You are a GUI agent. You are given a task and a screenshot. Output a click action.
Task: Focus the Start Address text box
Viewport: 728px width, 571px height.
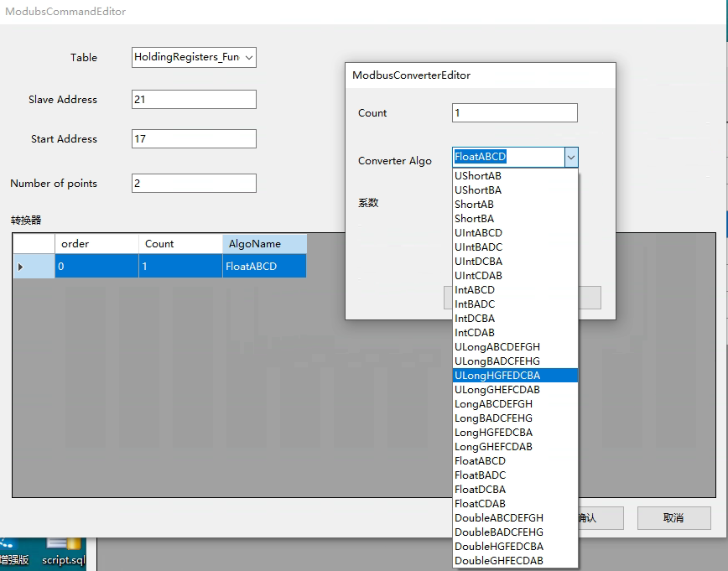pos(194,139)
